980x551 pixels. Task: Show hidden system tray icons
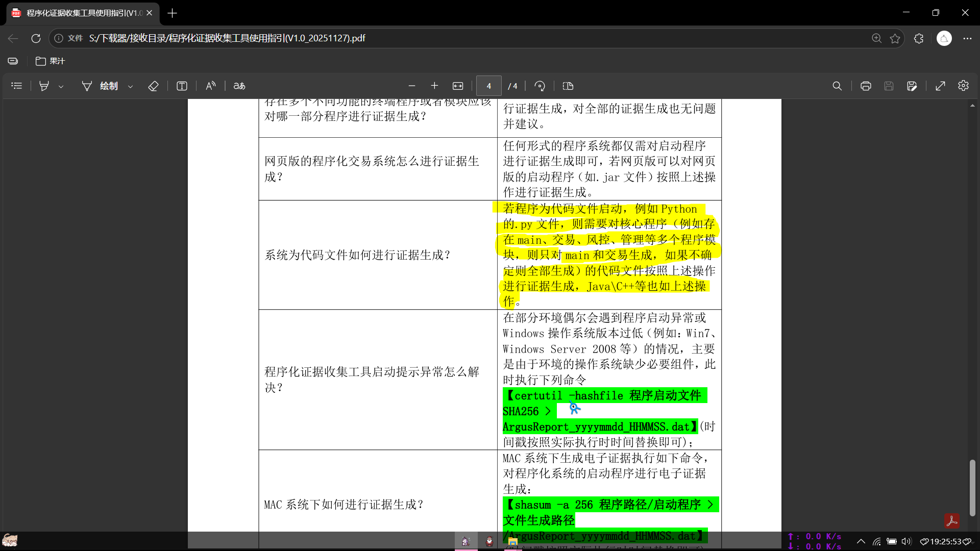click(x=861, y=541)
